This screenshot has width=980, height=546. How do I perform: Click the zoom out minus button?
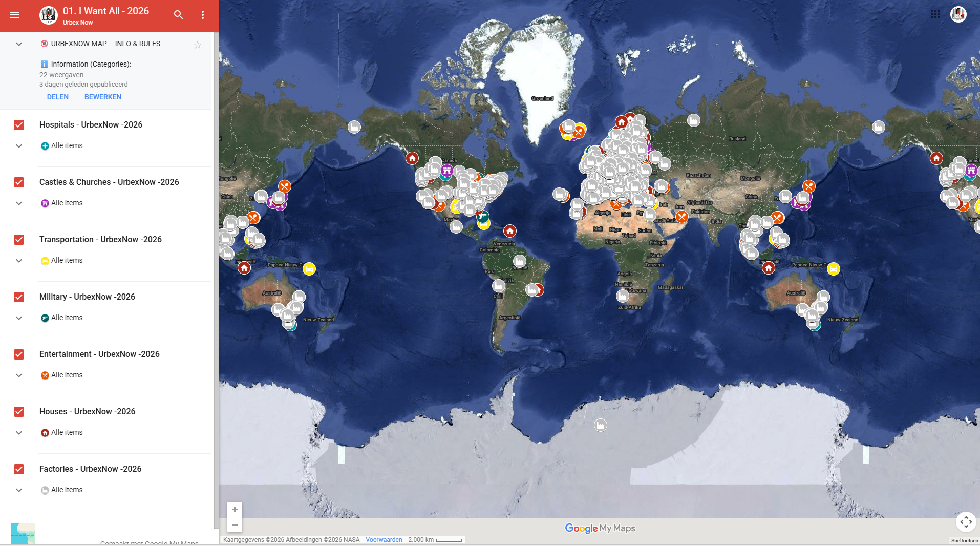(235, 525)
